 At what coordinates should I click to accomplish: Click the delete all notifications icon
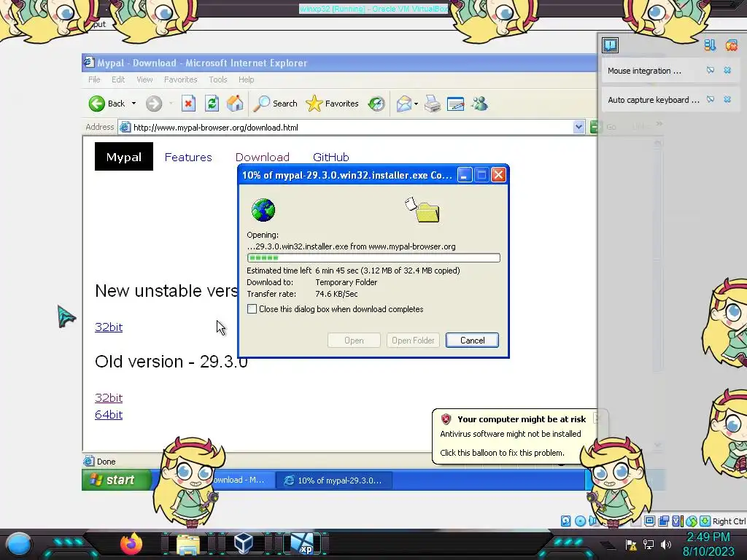[731, 44]
